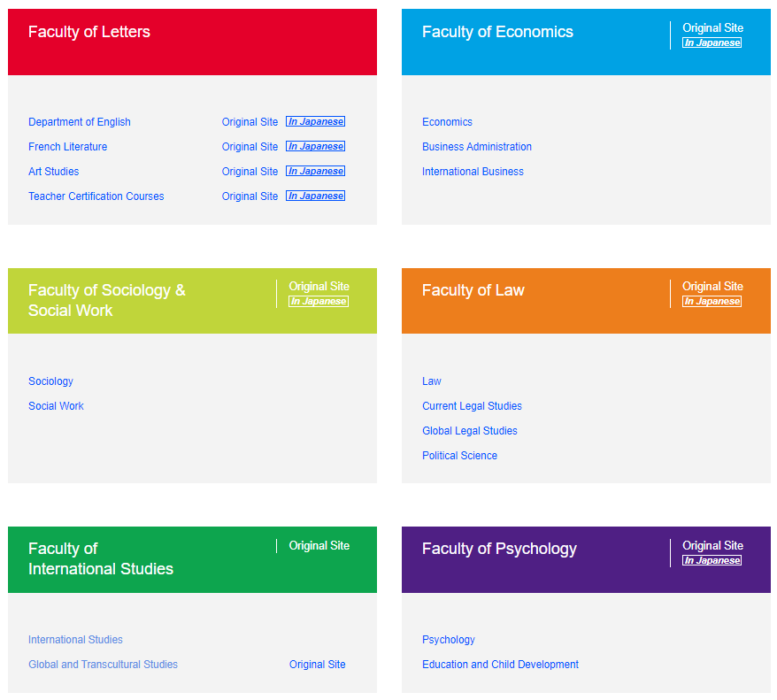Go to the Social Work department
This screenshot has width=777, height=700.
coord(56,406)
